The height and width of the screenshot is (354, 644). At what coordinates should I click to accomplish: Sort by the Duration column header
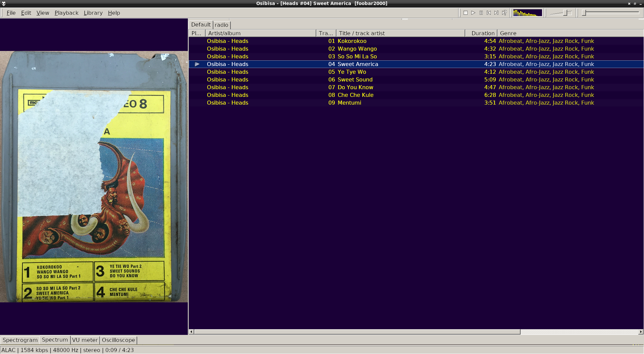coord(481,33)
